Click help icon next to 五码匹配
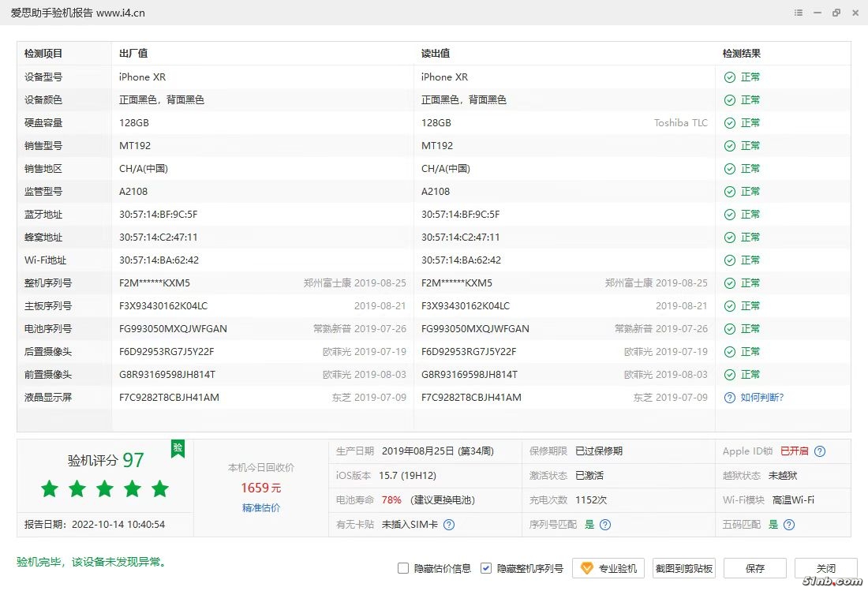Image resolution: width=868 pixels, height=591 pixels. (788, 525)
